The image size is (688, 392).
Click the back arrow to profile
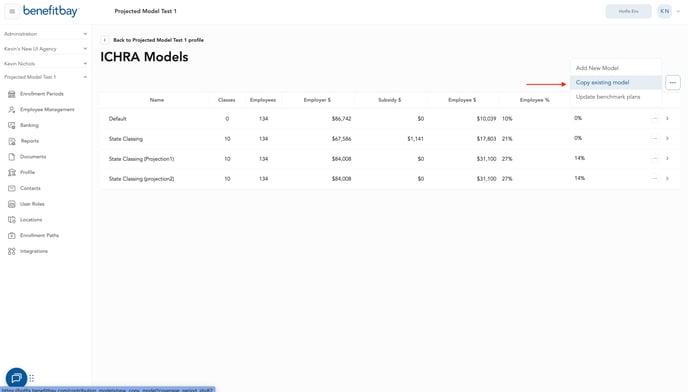(x=104, y=40)
